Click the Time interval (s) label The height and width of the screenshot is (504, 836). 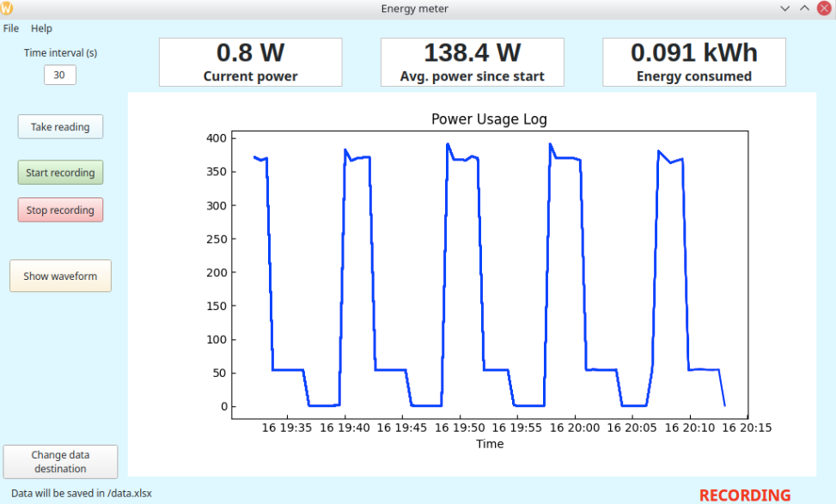click(x=60, y=52)
